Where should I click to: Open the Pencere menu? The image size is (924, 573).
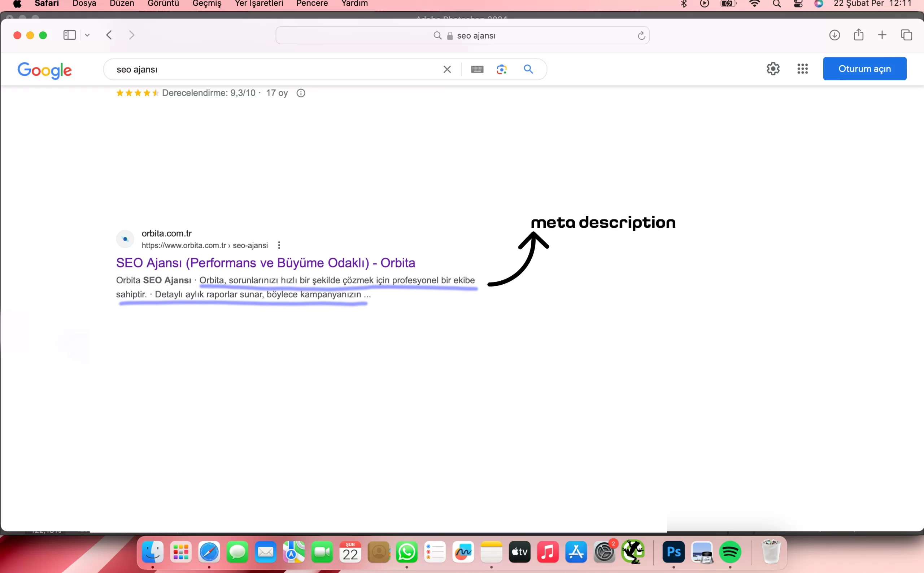[312, 3]
